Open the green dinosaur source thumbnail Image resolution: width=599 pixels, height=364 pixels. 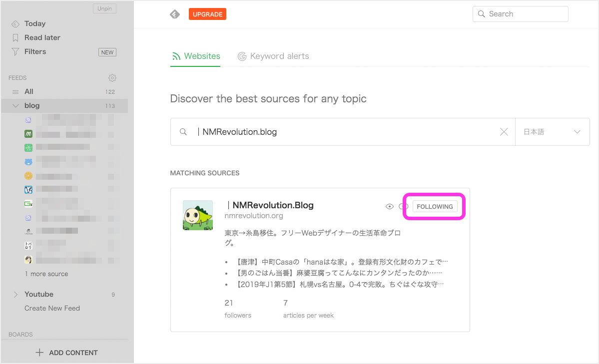(x=197, y=215)
